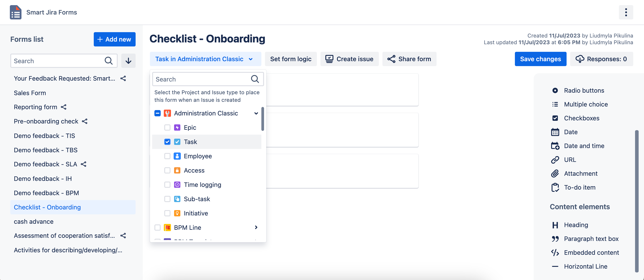644x280 pixels.
Task: Expand the BPM Line project
Action: click(256, 227)
